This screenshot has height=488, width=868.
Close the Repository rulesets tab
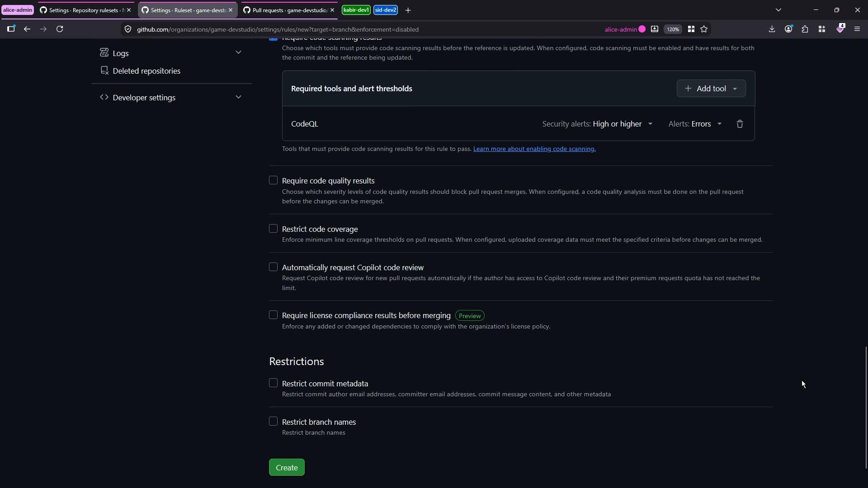129,10
